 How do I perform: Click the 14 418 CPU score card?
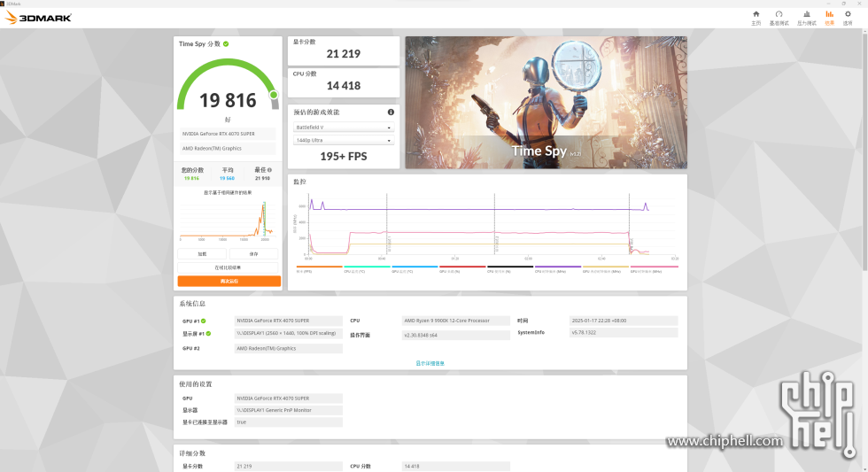[344, 83]
